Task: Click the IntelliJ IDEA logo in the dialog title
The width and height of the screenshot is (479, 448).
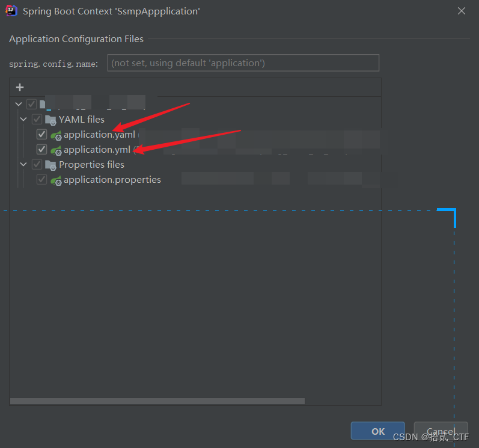Action: tap(11, 11)
